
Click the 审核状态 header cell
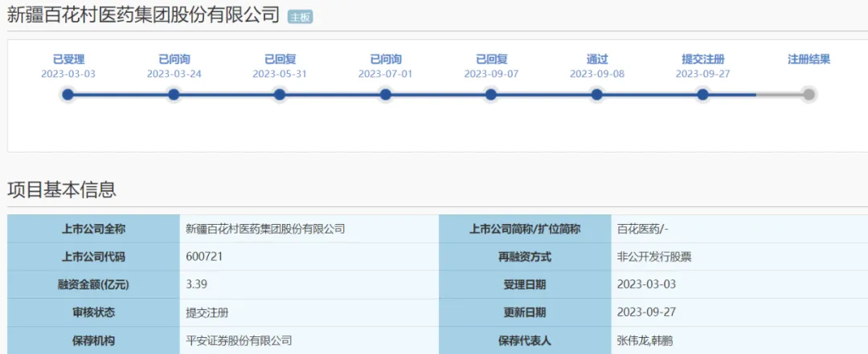pos(93,312)
